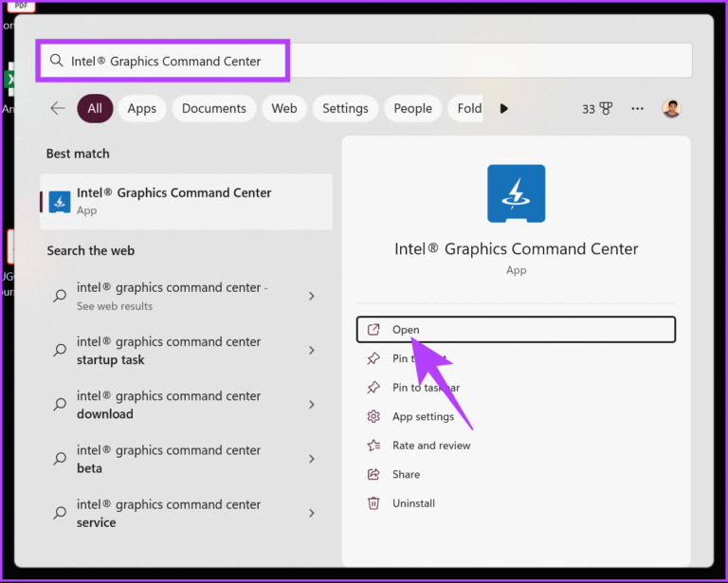
Task: Open the Microsoft Rewards trophy icon
Action: (x=606, y=109)
